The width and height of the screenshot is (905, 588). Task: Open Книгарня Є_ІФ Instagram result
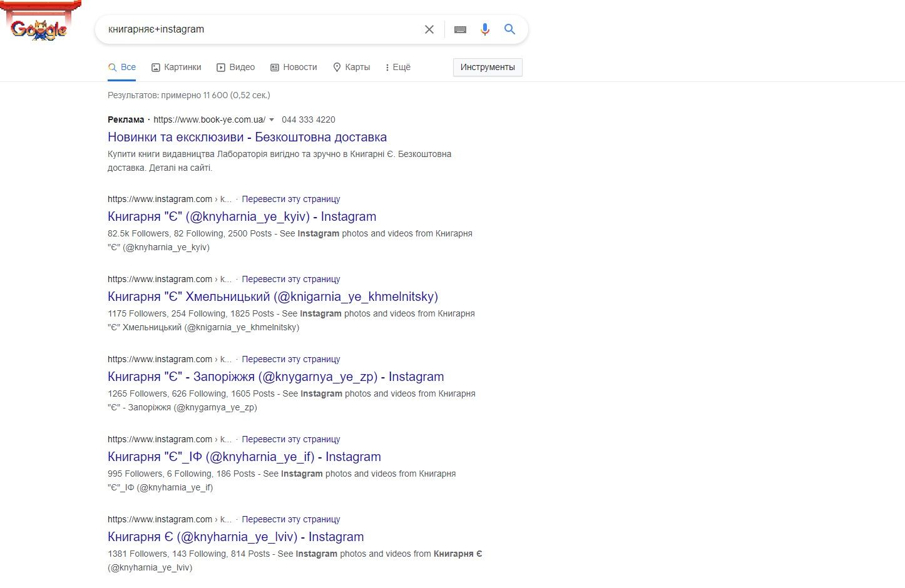(244, 457)
